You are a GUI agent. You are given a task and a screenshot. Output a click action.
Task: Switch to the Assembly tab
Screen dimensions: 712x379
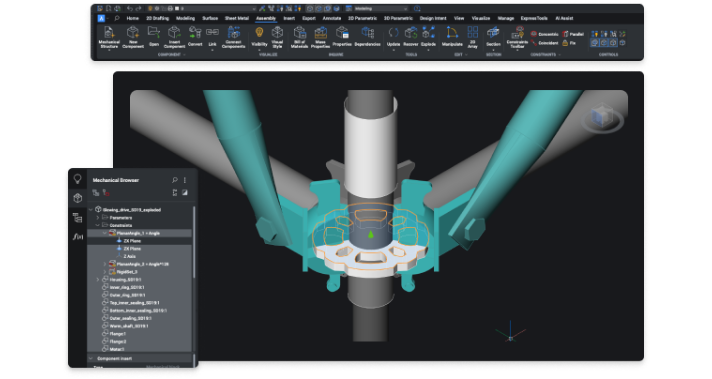coord(266,19)
